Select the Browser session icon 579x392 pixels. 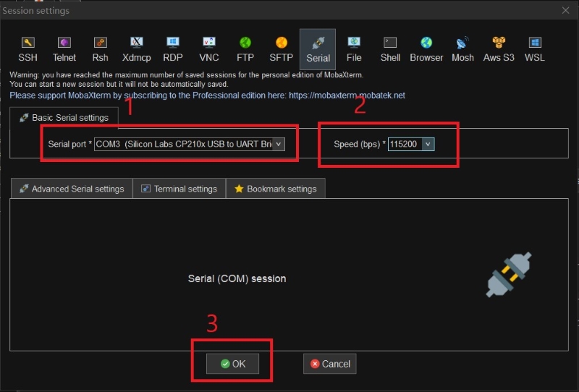point(426,49)
